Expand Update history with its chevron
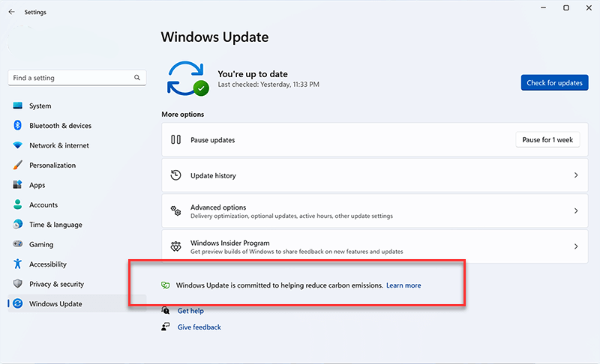 click(x=576, y=175)
